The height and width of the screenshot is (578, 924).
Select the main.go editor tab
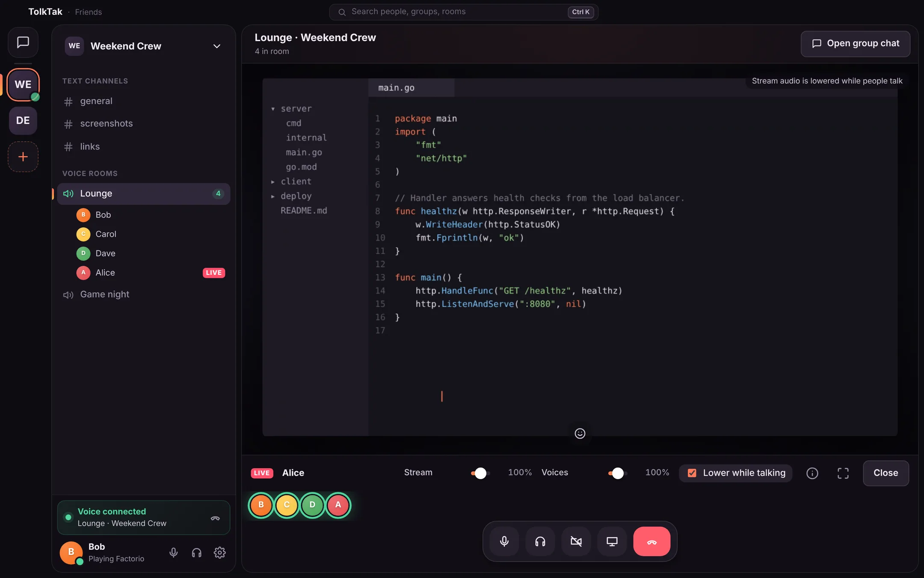411,88
